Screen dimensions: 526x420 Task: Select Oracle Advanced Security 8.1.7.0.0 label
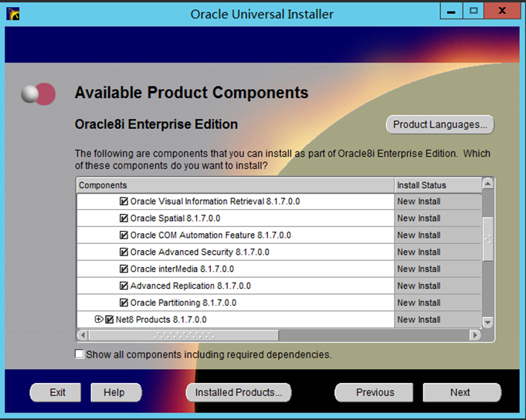[x=199, y=252]
